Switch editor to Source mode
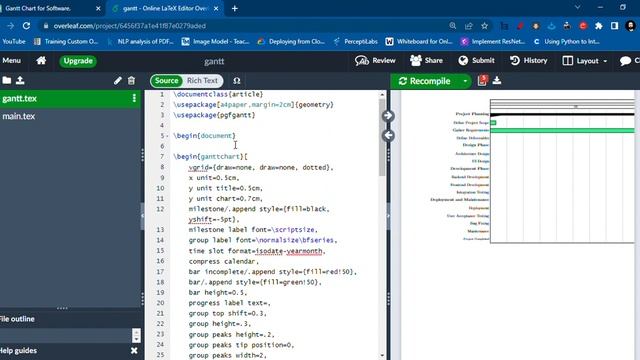The width and height of the screenshot is (640, 360). pos(167,80)
